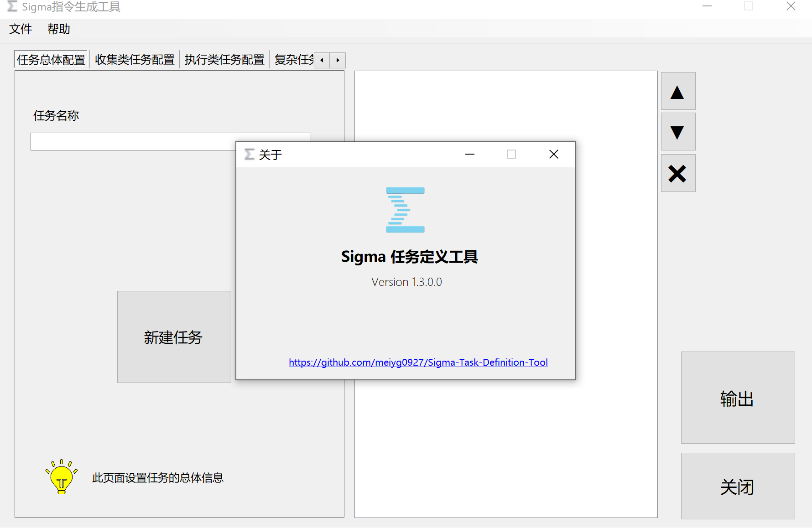This screenshot has height=528, width=812.
Task: Close the 关于 dialog
Action: [554, 155]
